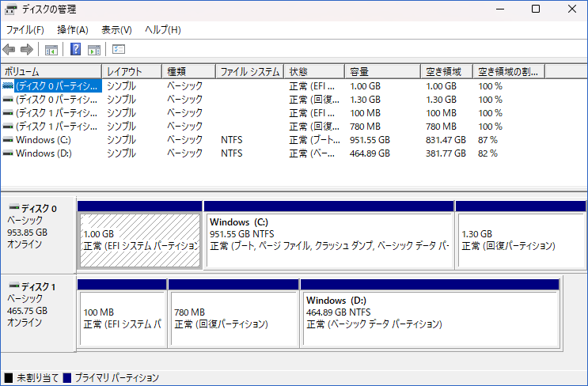Viewport: 588px width, 386px height.
Task: Click the Back arrow toolbar icon
Action: 9,50
